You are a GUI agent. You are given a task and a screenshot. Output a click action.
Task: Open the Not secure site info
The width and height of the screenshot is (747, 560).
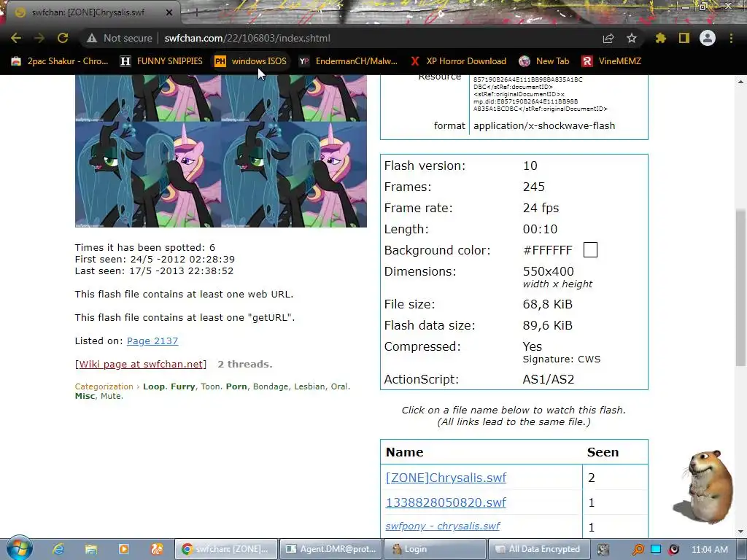(119, 38)
